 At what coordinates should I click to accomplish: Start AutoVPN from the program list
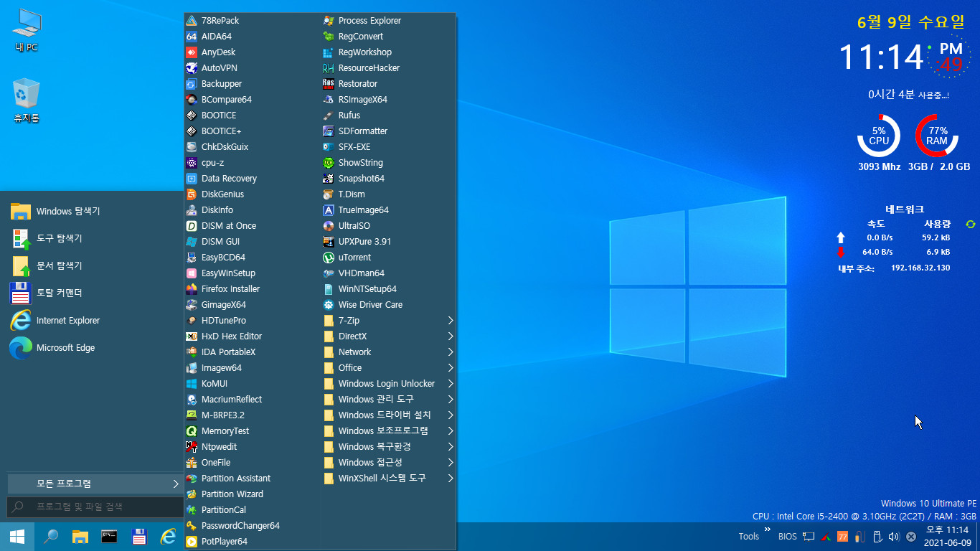point(251,68)
